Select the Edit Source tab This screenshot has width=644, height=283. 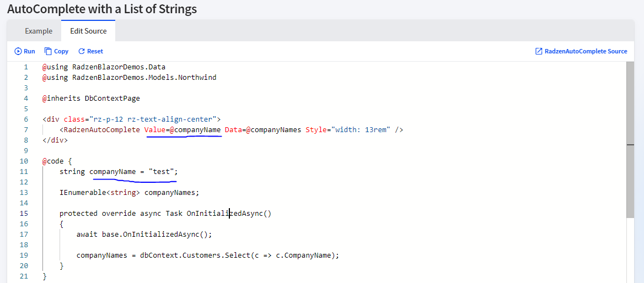[x=88, y=31]
